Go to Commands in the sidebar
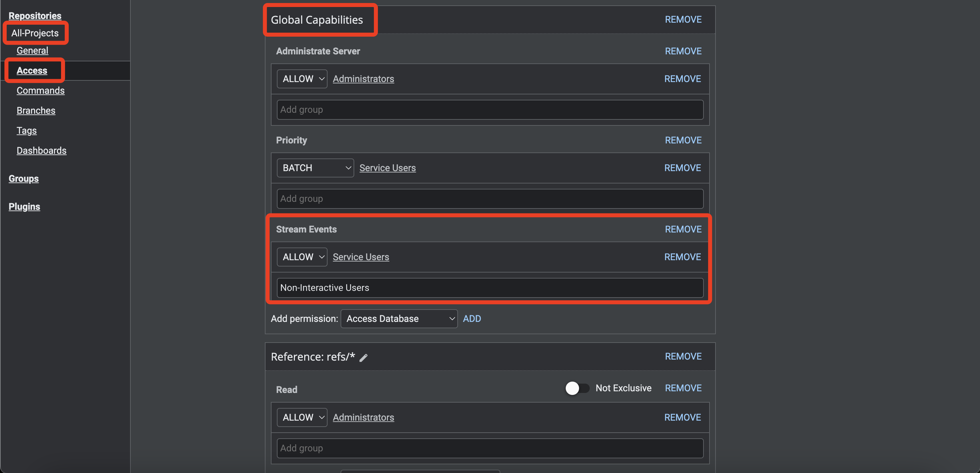Screen dimensions: 980x473 [x=40, y=91]
